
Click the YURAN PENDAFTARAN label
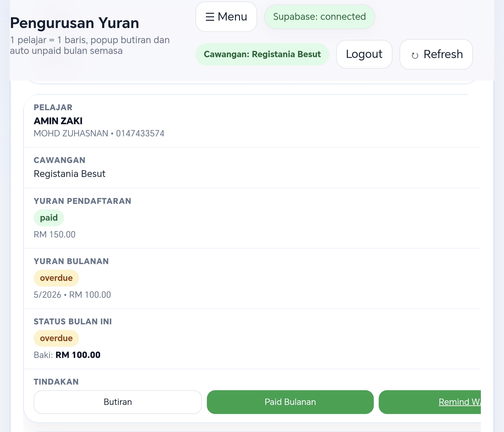(x=83, y=201)
